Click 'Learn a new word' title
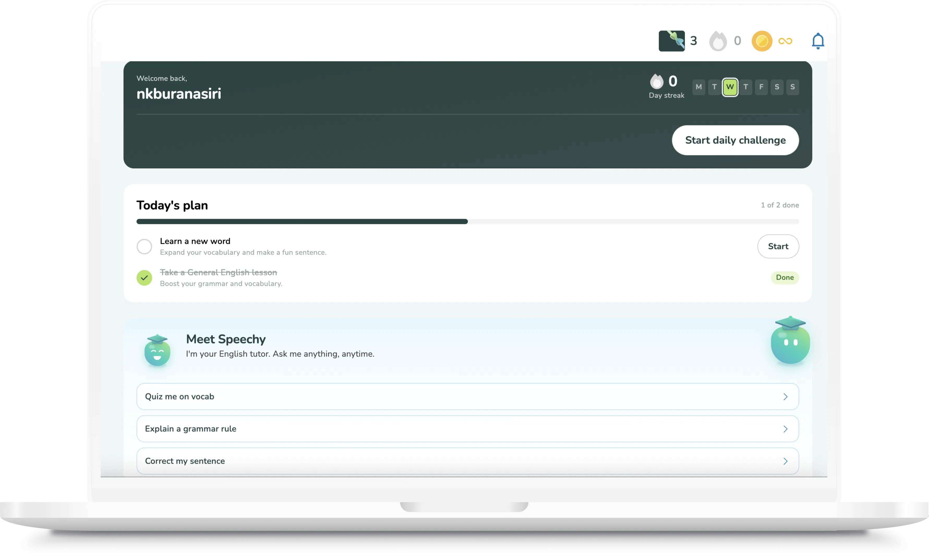This screenshot has width=929, height=560. click(195, 241)
